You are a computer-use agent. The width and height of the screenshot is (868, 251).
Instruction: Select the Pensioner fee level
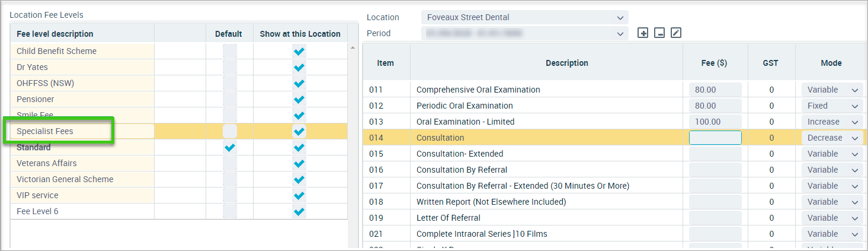(x=82, y=99)
